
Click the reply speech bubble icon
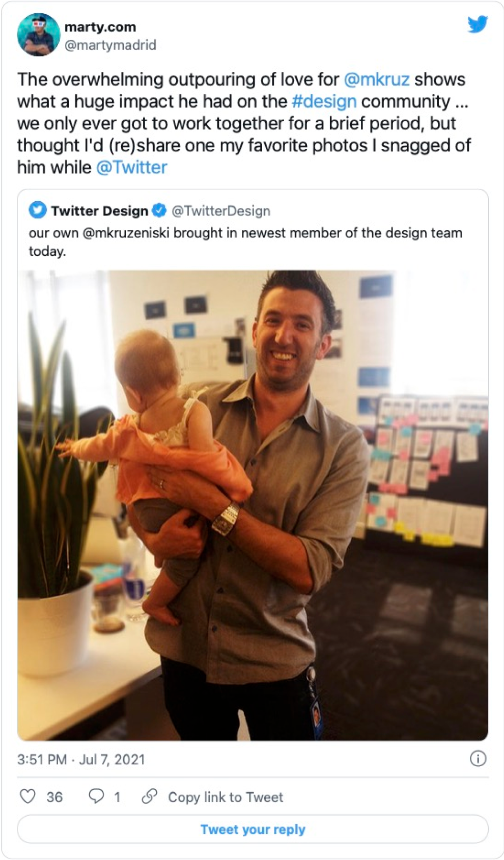coord(96,796)
